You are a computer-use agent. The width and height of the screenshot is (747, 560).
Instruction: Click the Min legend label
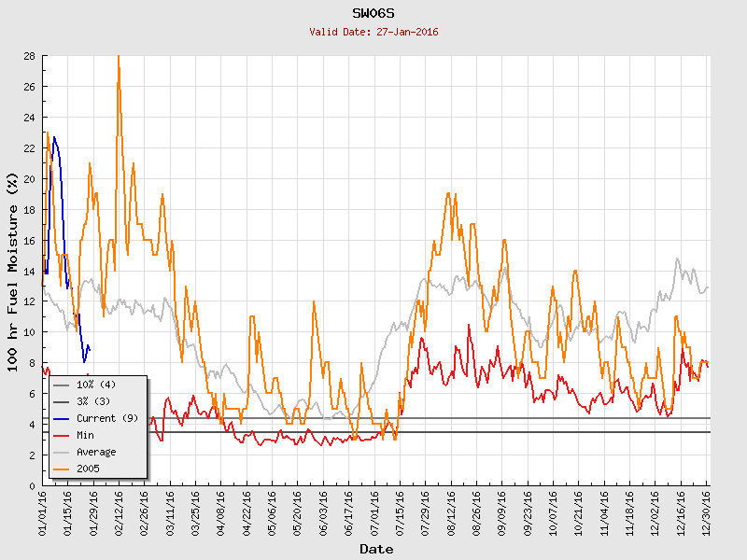pos(87,435)
